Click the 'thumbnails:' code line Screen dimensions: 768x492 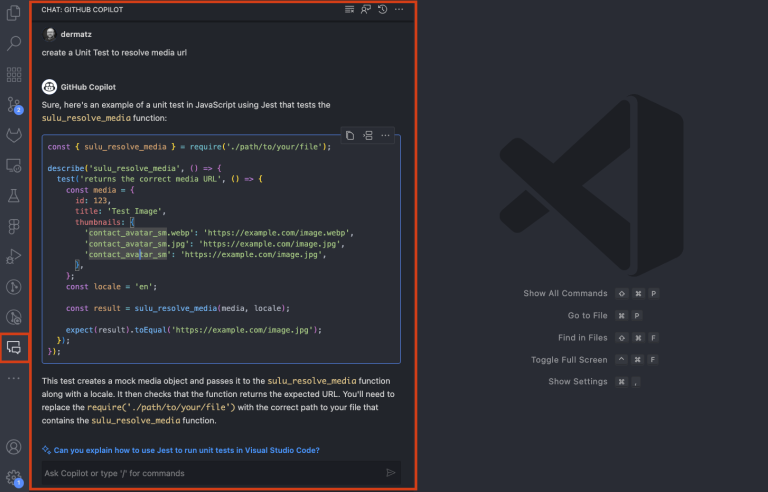point(105,222)
